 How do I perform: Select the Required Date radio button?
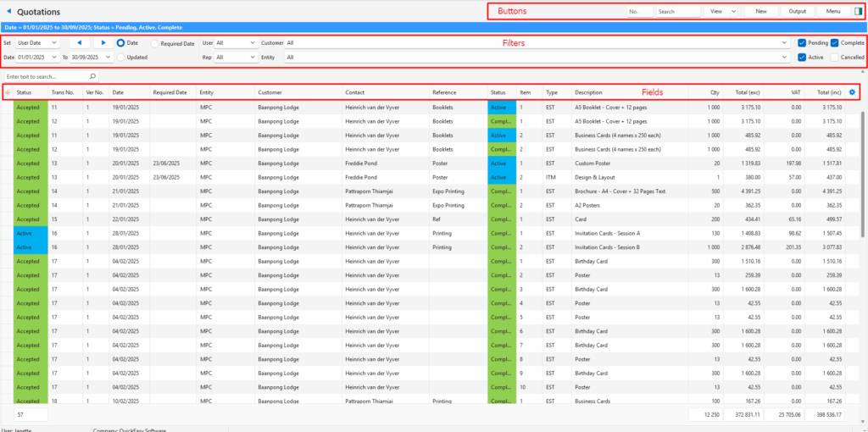[155, 43]
